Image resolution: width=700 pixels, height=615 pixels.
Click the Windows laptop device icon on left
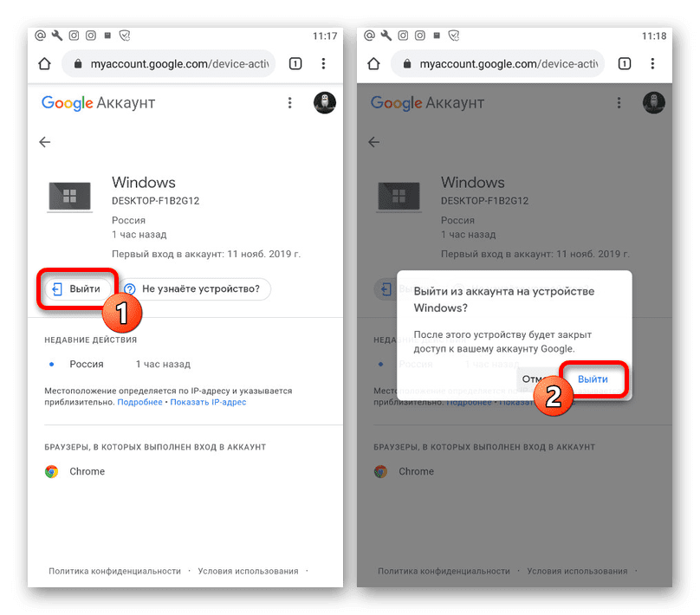69,197
